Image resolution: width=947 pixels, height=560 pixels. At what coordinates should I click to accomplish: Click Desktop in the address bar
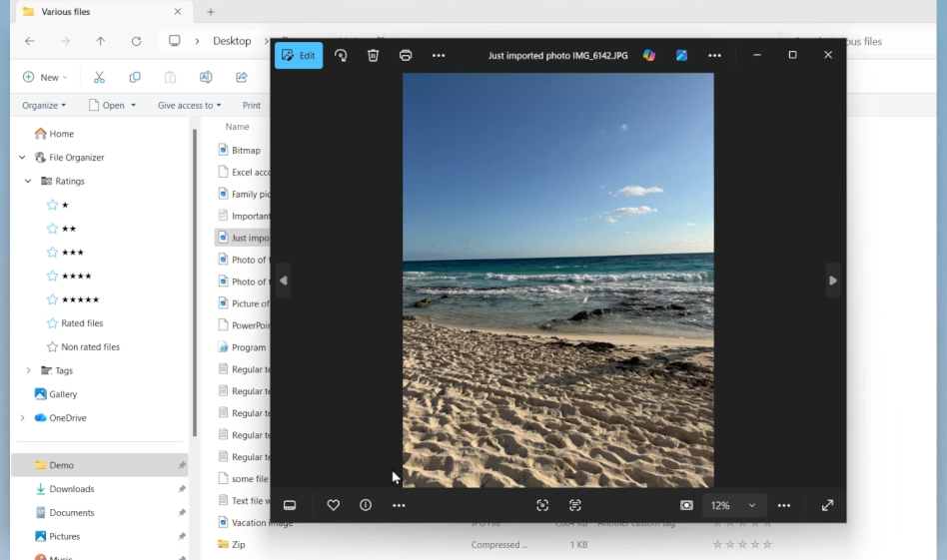[x=232, y=41]
